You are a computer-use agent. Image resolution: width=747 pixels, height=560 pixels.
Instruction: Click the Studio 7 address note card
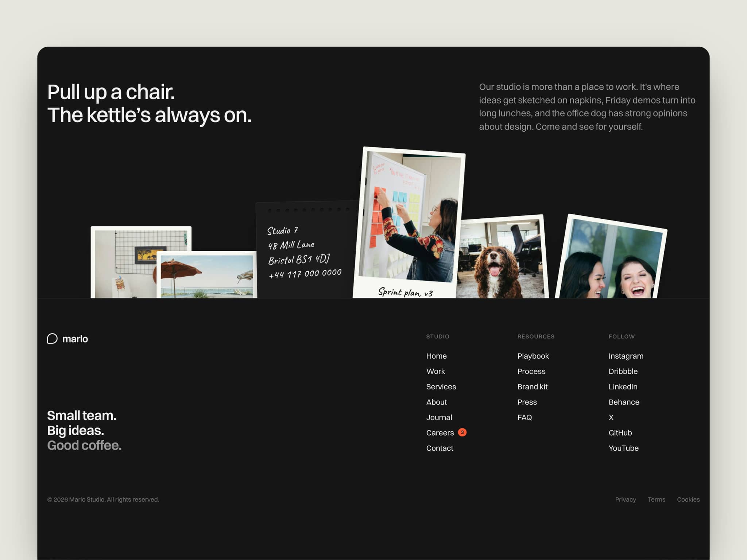tap(306, 250)
